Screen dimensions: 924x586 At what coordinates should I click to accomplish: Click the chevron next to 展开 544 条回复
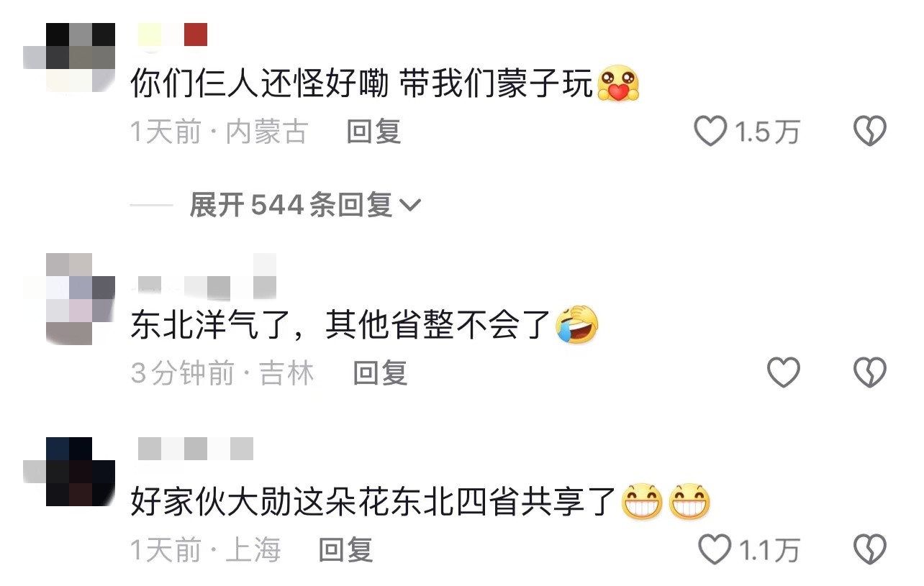tap(409, 206)
